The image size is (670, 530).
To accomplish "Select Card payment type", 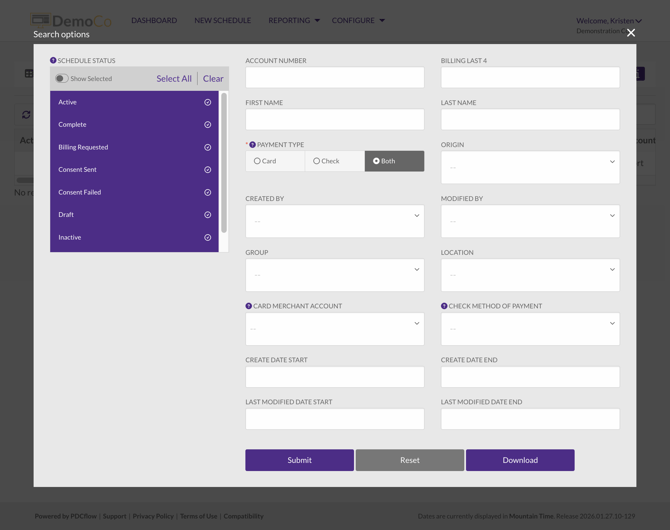I will tap(275, 161).
